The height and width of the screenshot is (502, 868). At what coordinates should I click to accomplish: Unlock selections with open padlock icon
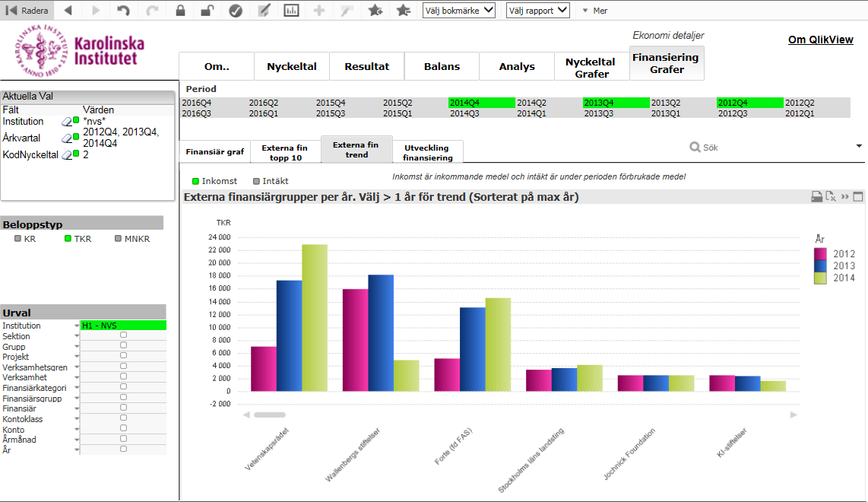(x=207, y=11)
